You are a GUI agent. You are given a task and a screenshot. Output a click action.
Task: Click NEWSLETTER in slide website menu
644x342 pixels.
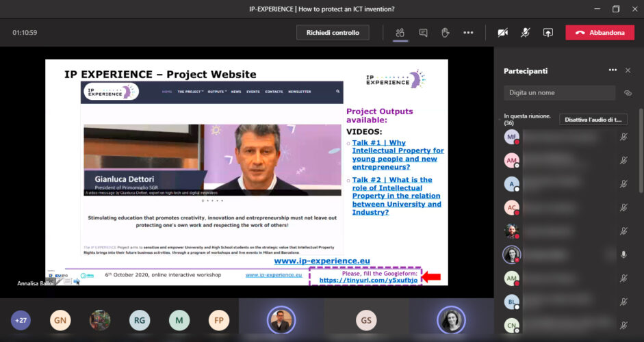coord(299,92)
